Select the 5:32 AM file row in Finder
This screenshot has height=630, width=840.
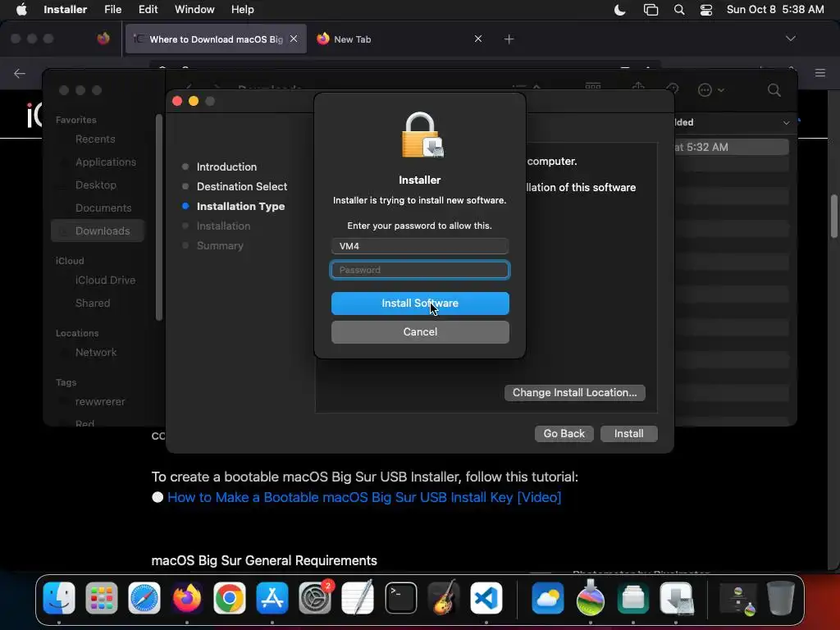731,148
